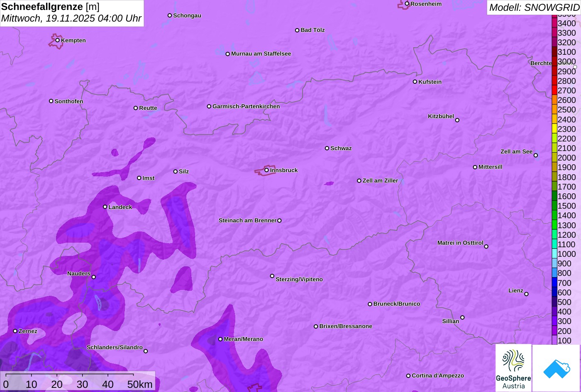This screenshot has height=392, width=581.
Task: Select the Zell am See marker dot
Action: click(x=535, y=156)
